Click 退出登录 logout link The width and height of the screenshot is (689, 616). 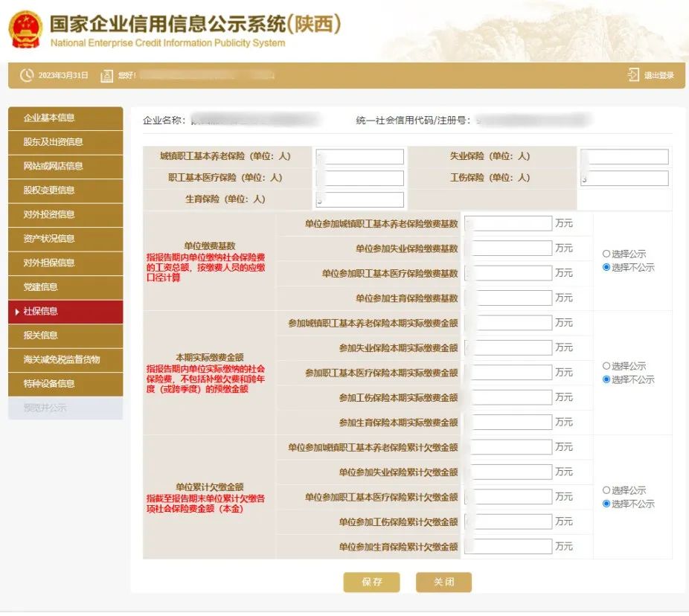click(658, 75)
